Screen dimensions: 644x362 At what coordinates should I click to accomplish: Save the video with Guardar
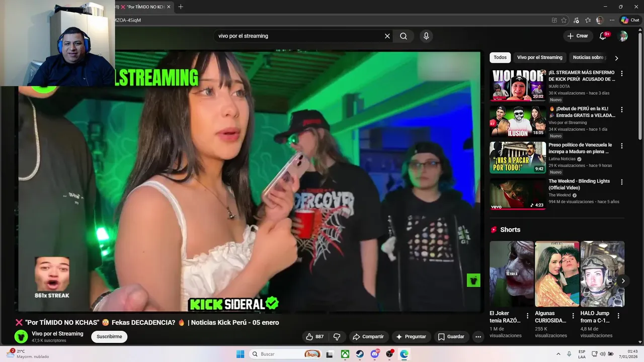[451, 336]
